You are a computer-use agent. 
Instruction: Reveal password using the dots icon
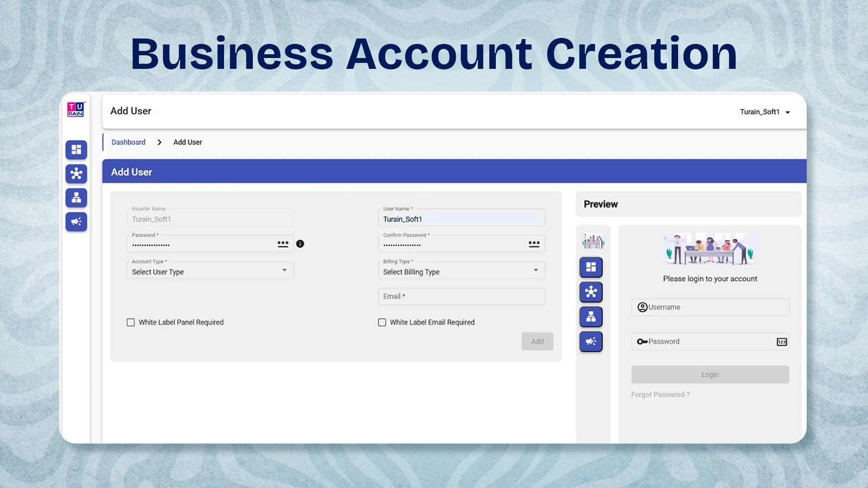pos(283,243)
